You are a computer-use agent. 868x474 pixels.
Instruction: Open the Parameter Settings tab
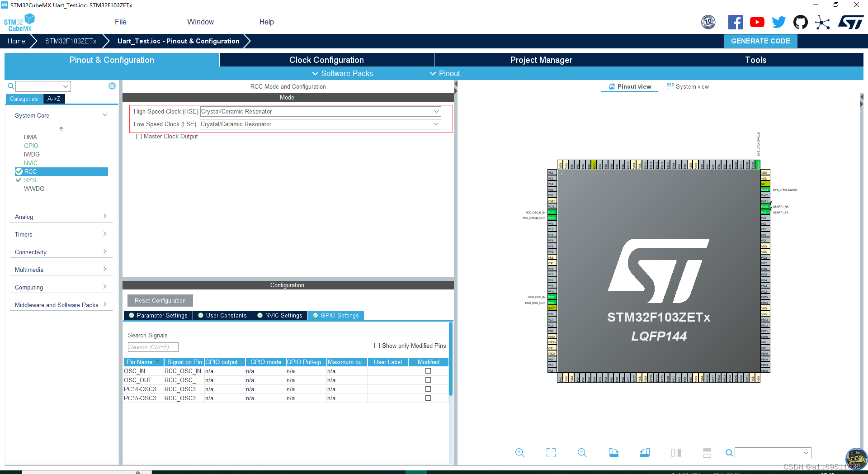coord(158,315)
